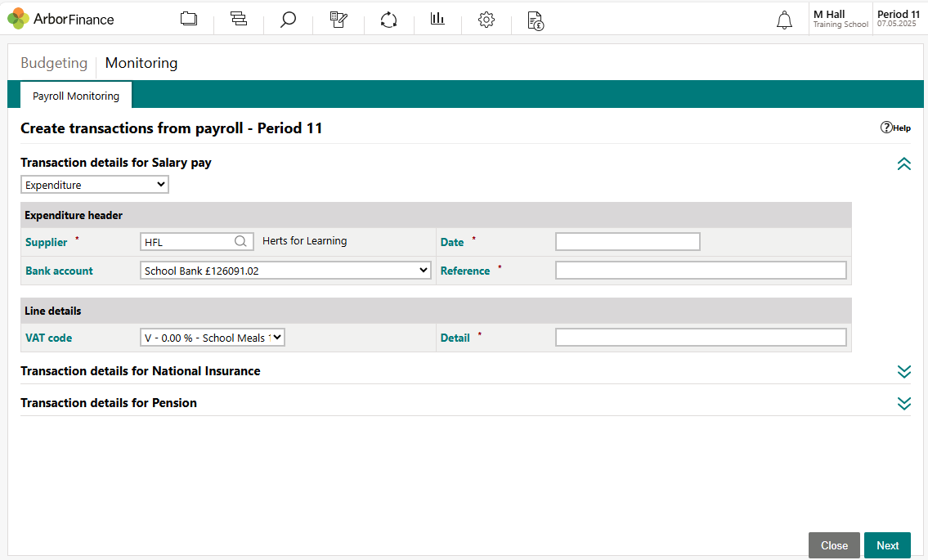Click the Next button

(x=887, y=545)
